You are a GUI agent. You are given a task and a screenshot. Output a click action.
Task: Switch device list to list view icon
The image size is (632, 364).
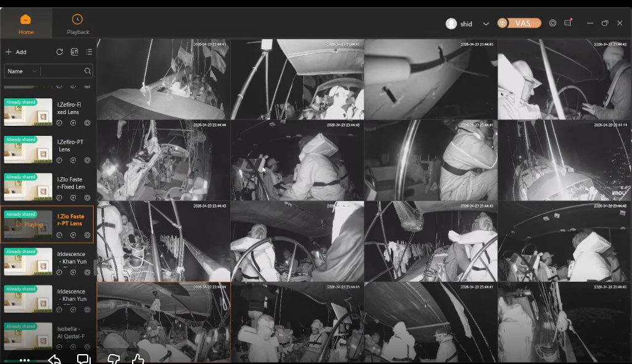[x=89, y=52]
